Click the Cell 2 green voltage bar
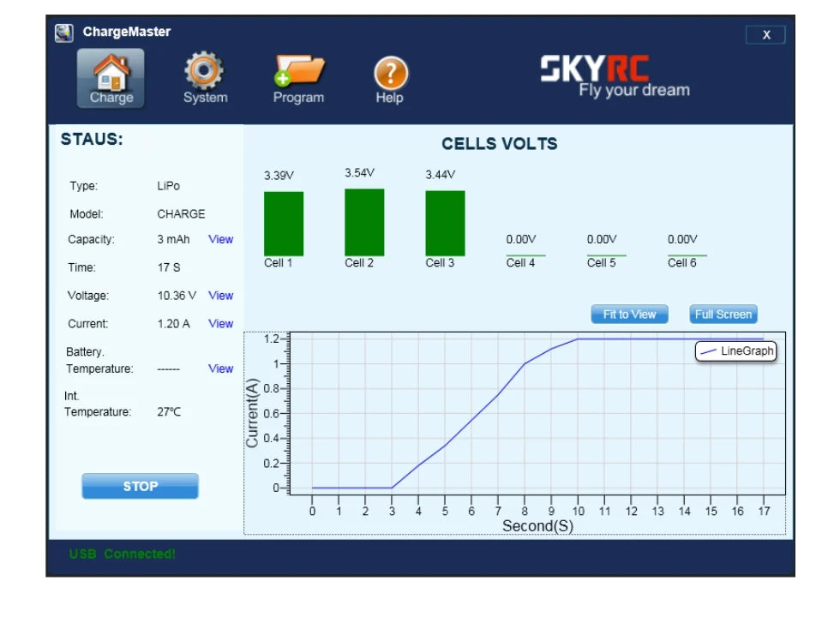 pyautogui.click(x=364, y=222)
